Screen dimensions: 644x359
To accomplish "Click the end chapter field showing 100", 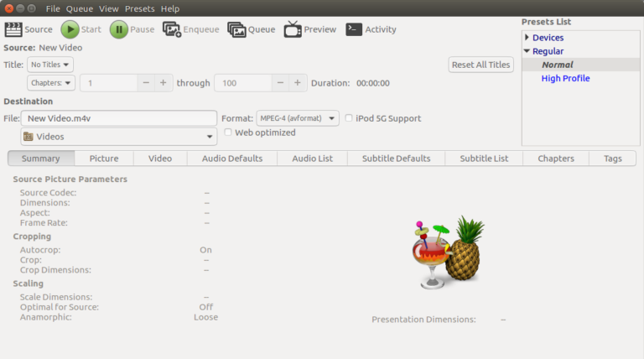I will tap(243, 83).
